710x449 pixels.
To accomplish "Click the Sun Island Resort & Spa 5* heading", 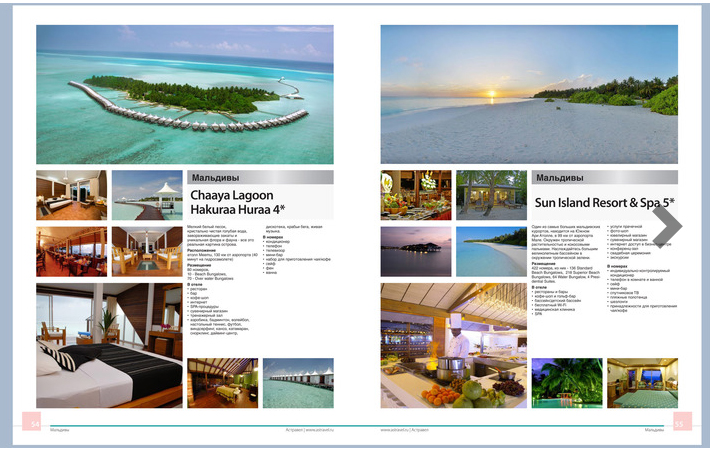I will pos(604,202).
